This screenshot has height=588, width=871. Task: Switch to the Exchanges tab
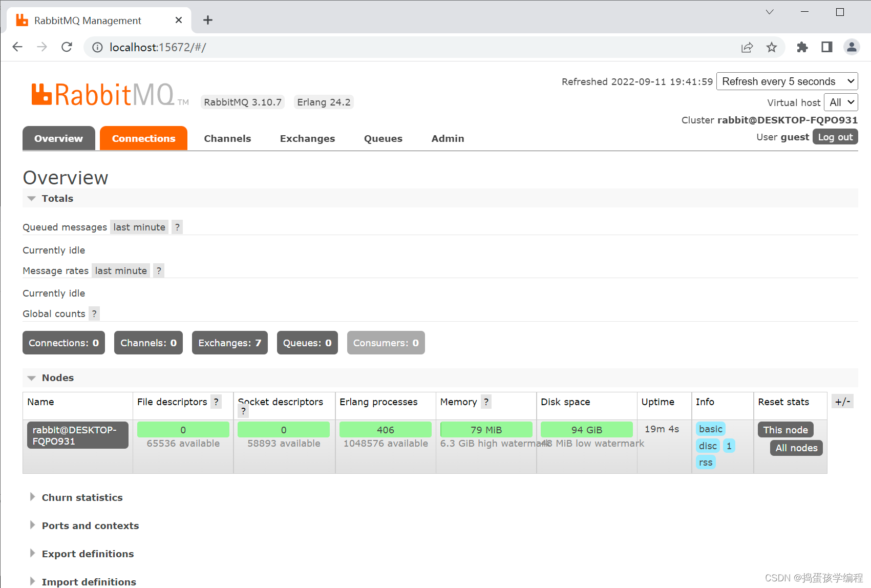[x=308, y=138]
